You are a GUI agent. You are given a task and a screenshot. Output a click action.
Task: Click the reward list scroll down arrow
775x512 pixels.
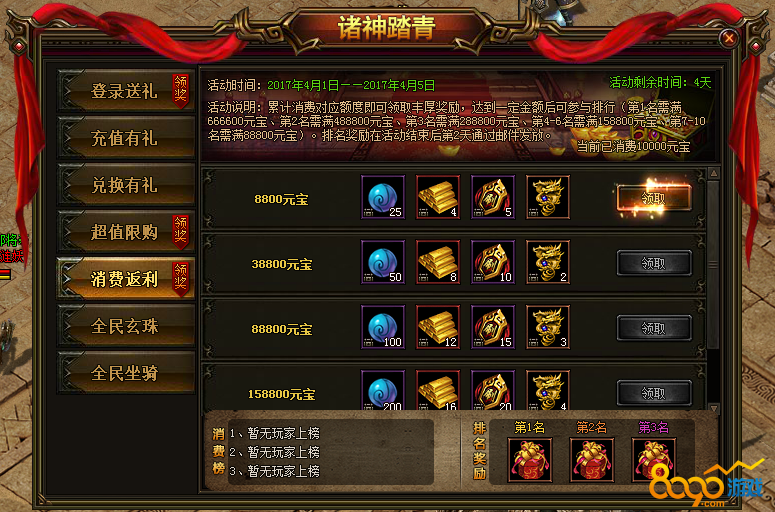[713, 408]
